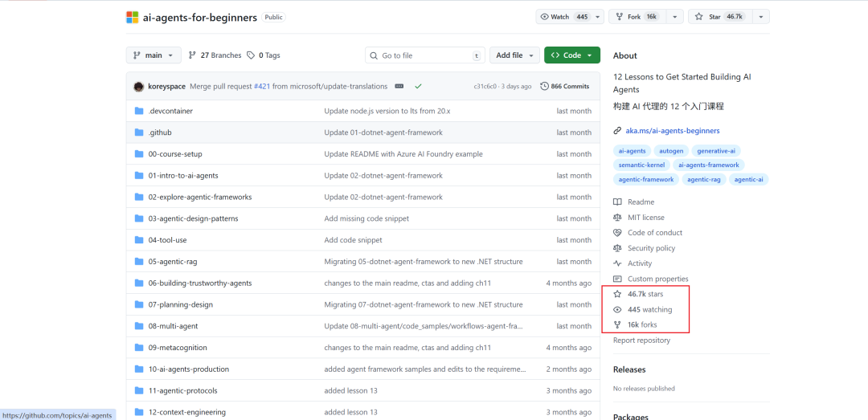Fork the repository with the Fork button
The image size is (868, 420).
637,17
